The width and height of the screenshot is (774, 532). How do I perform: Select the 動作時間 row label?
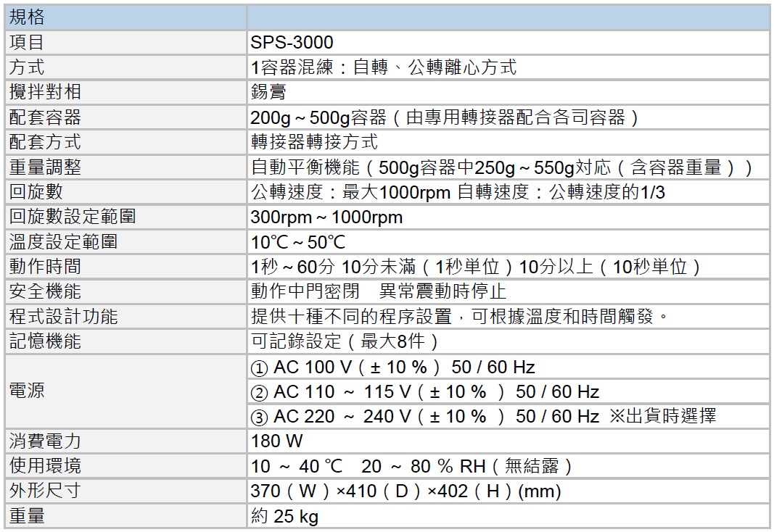[x=45, y=267]
